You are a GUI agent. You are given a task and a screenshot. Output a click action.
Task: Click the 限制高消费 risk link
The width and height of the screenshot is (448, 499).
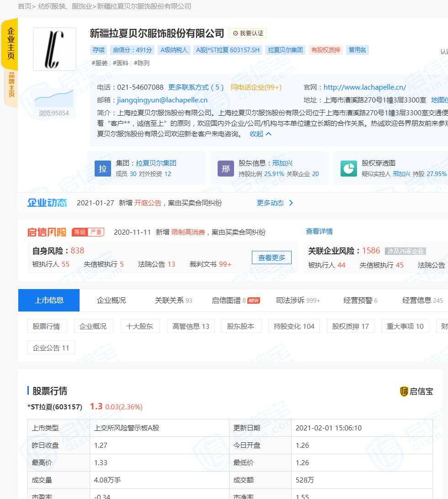pos(188,232)
